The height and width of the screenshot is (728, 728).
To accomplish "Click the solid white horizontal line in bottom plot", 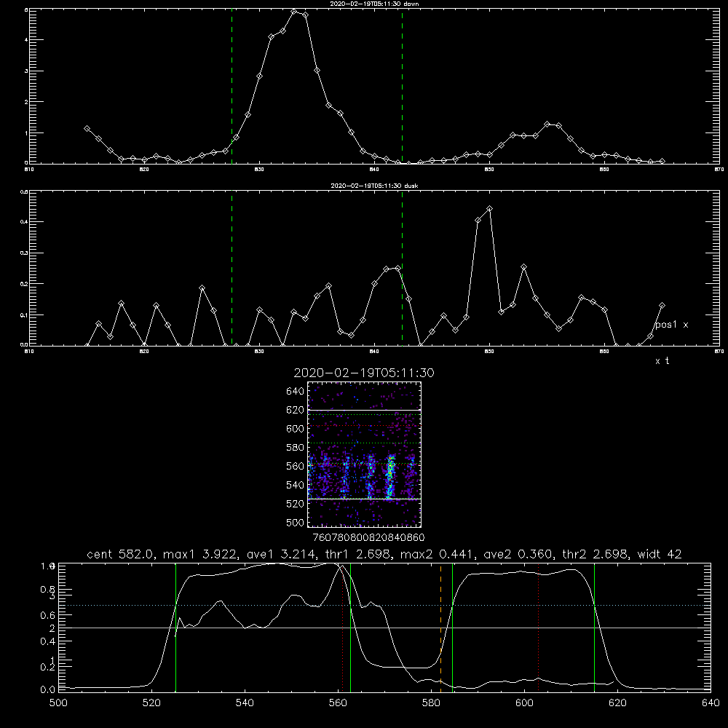I will coord(384,628).
